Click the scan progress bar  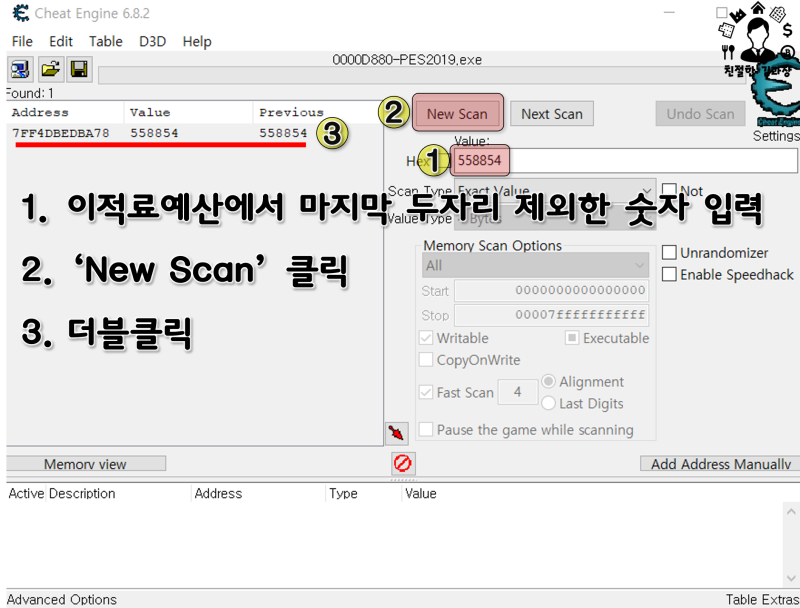[421, 75]
